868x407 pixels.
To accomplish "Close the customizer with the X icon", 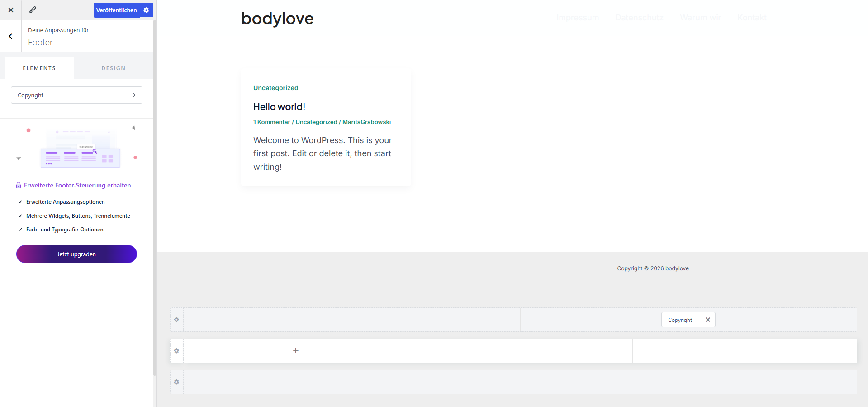I will 11,10.
